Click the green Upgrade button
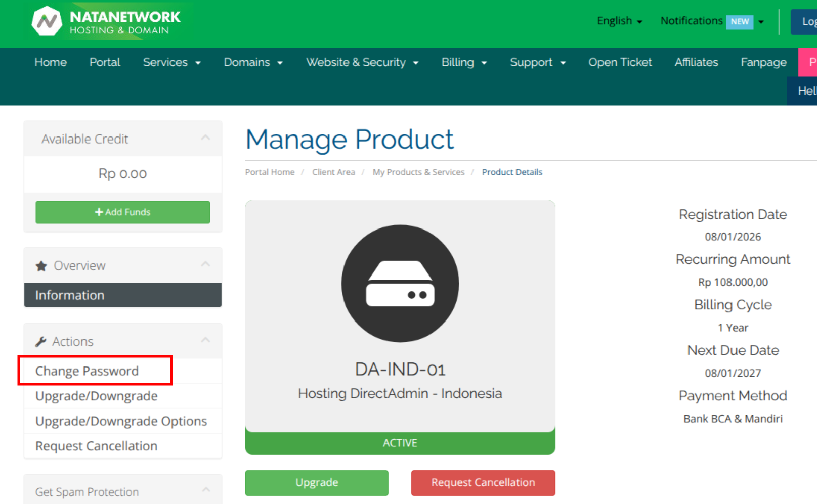Viewport: 817px width, 504px height. tap(317, 483)
